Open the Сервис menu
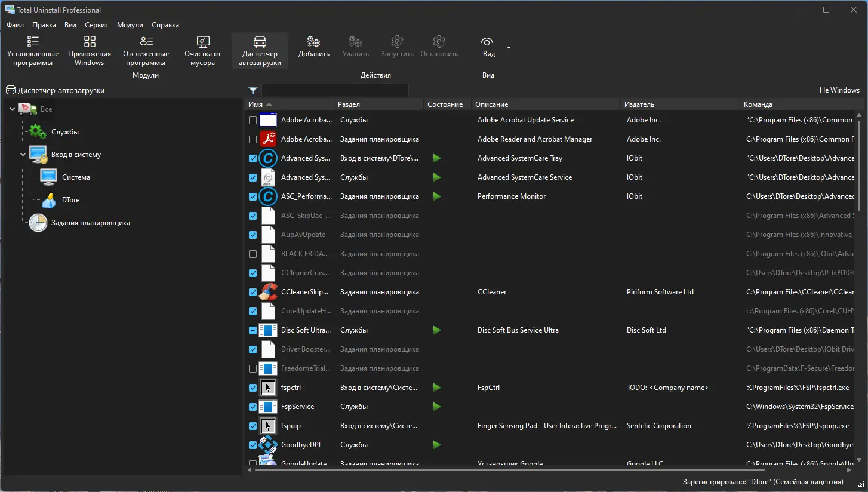 [97, 25]
